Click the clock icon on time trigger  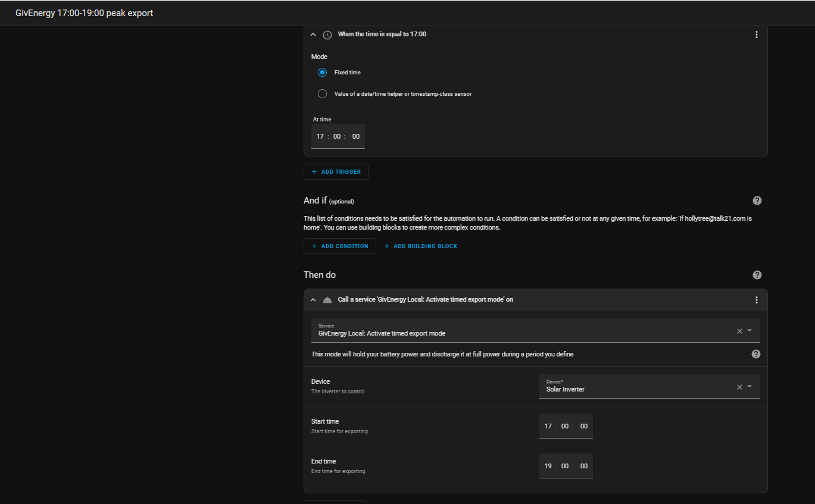327,35
